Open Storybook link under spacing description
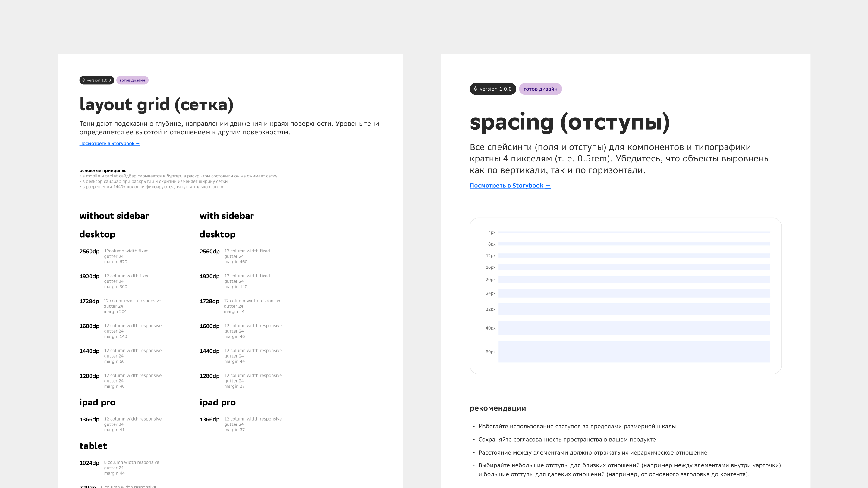Screen dimensions: 868x488 510,186
